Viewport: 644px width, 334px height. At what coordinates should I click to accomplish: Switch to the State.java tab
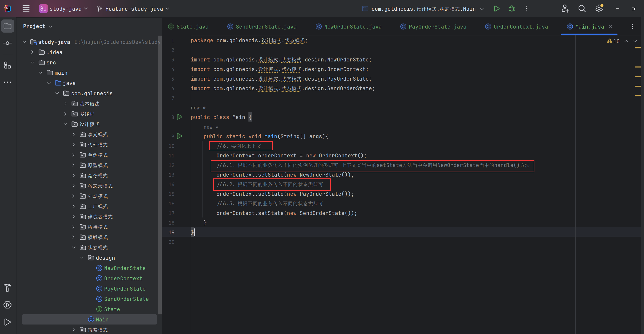189,27
